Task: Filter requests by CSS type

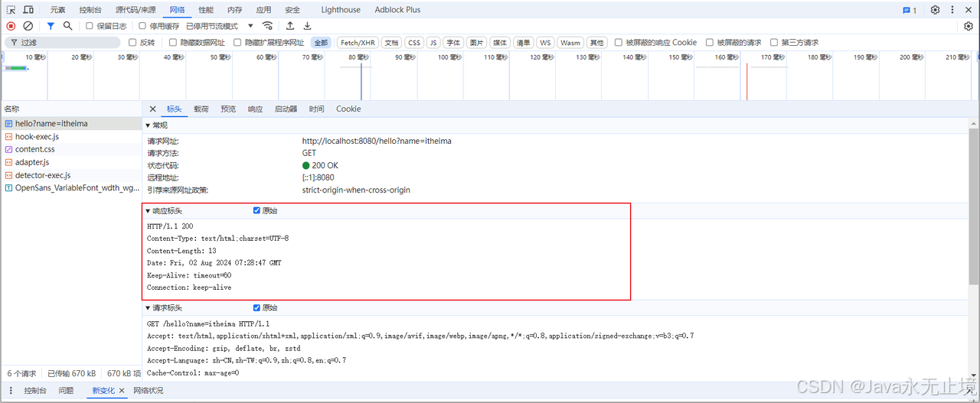Action: pyautogui.click(x=414, y=43)
